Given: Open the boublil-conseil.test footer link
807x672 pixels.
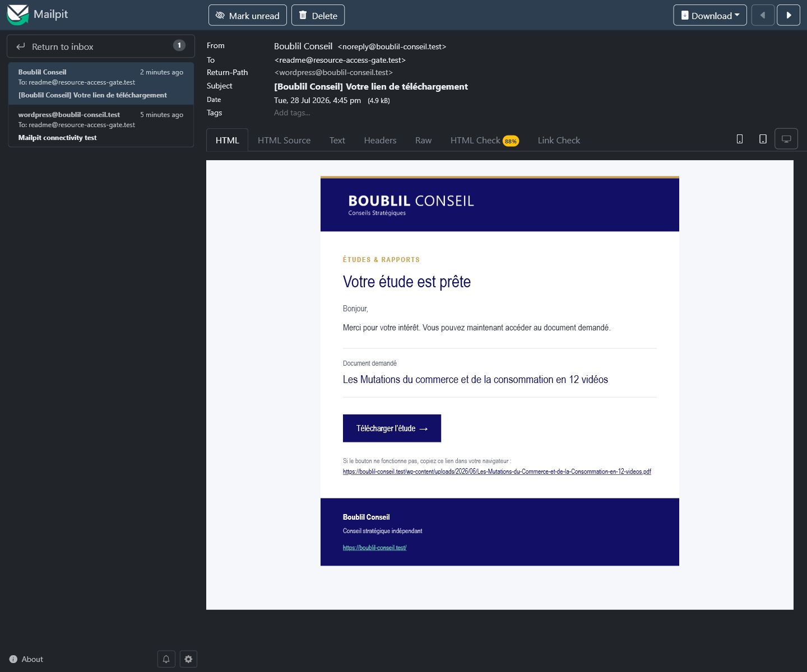Looking at the screenshot, I should coord(374,548).
